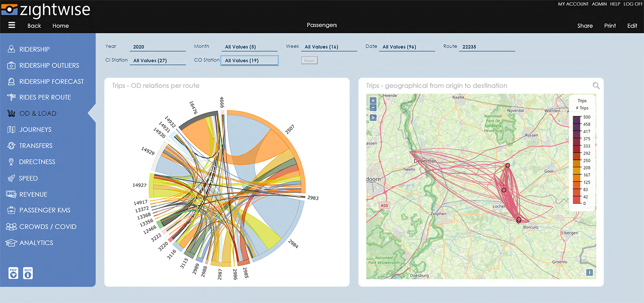Screen dimensions: 644x303
Task: Zoom out on the map
Action: (x=373, y=107)
